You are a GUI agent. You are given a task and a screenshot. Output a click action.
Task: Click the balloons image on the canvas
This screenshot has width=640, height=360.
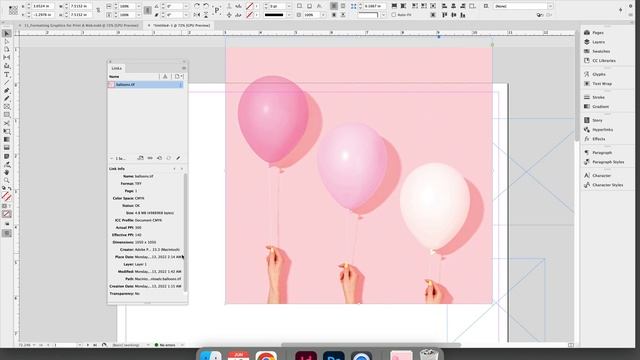pos(359,176)
